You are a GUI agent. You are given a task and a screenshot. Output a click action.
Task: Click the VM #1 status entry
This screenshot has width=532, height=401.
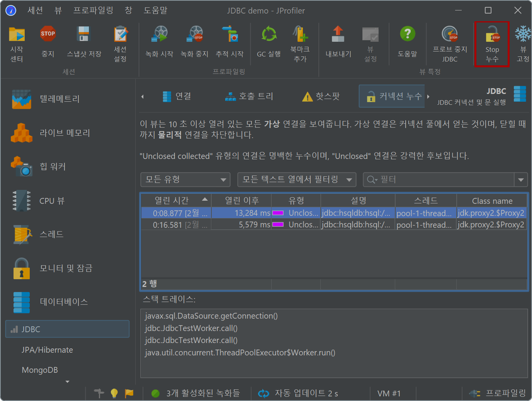389,393
